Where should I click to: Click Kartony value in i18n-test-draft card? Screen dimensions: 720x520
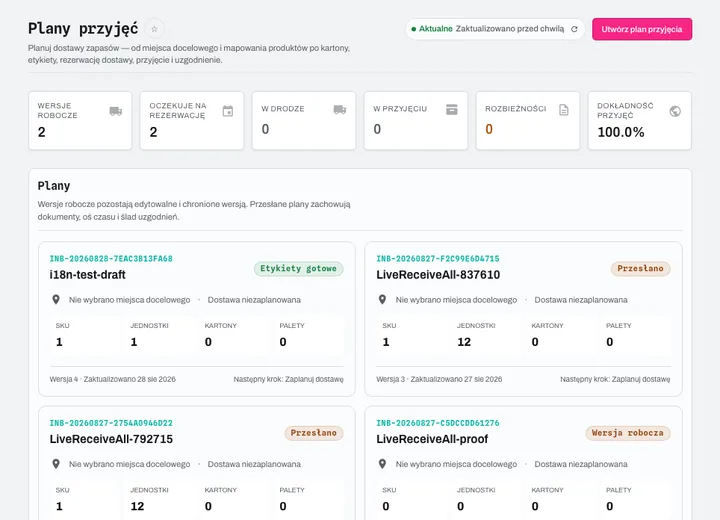(x=208, y=342)
